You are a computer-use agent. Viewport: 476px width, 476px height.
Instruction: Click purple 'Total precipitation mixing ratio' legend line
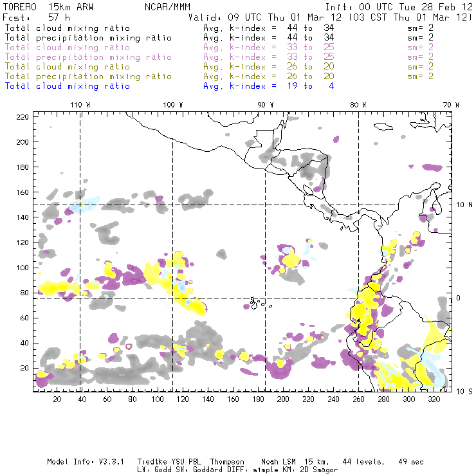click(x=88, y=57)
